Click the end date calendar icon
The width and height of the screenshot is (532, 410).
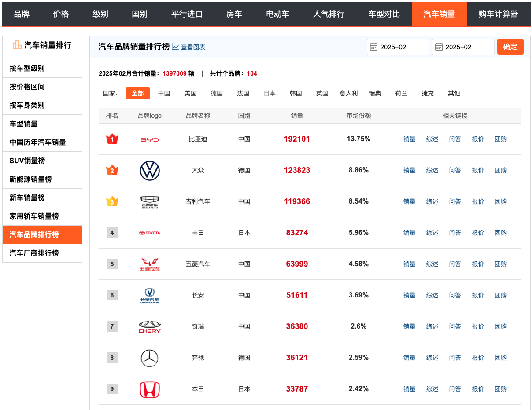coord(439,47)
